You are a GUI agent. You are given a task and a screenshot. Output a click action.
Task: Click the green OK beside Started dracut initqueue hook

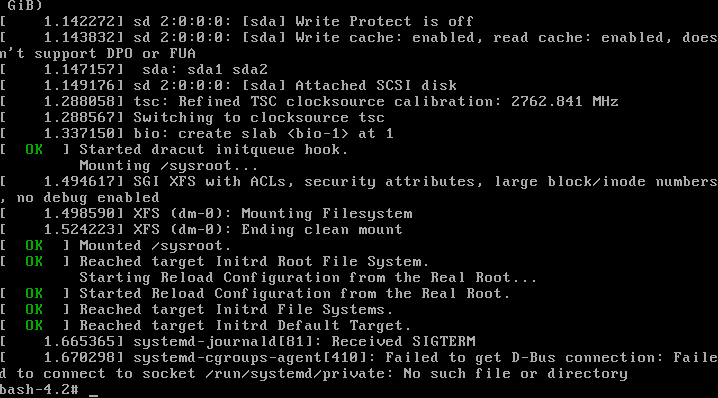click(x=34, y=150)
